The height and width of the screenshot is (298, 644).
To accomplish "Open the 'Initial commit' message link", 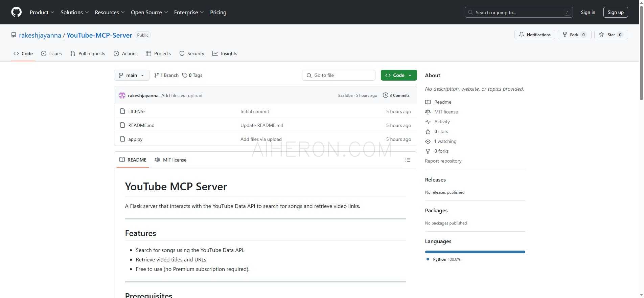I will coord(255,111).
